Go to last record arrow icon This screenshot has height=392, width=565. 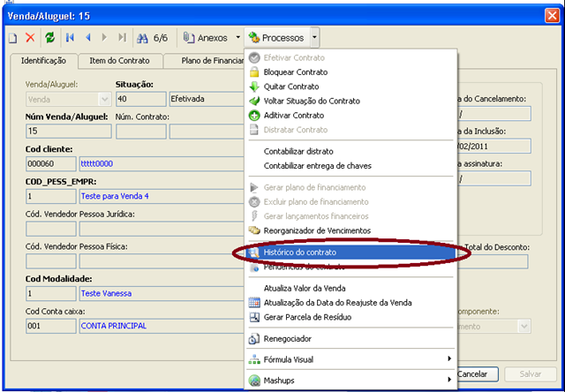click(x=123, y=37)
